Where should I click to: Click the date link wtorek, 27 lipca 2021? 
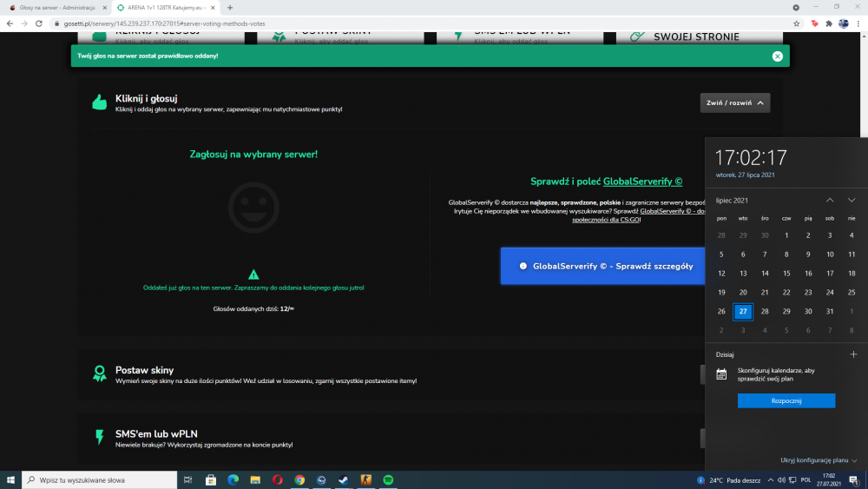745,175
